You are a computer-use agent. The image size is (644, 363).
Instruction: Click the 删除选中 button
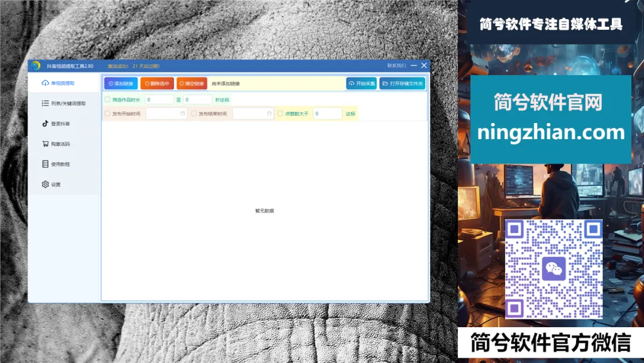tap(157, 84)
